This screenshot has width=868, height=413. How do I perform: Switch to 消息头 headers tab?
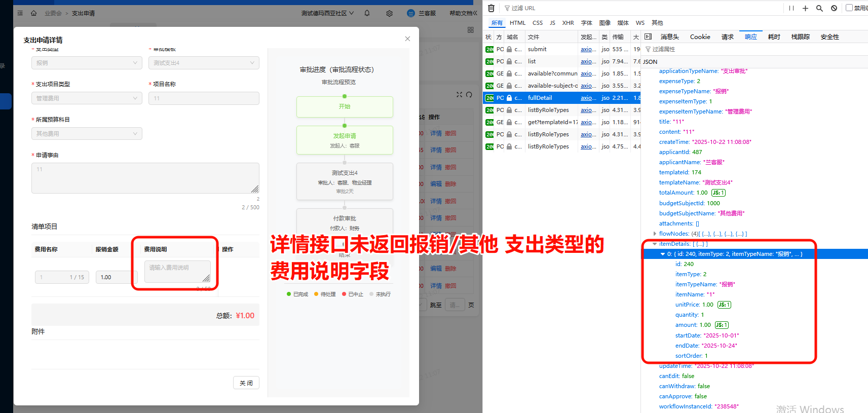coord(669,37)
